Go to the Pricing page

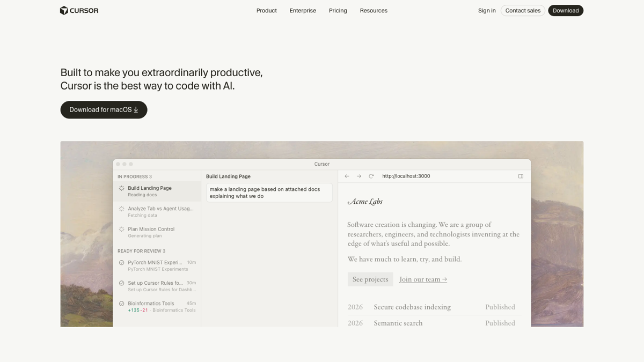[338, 11]
